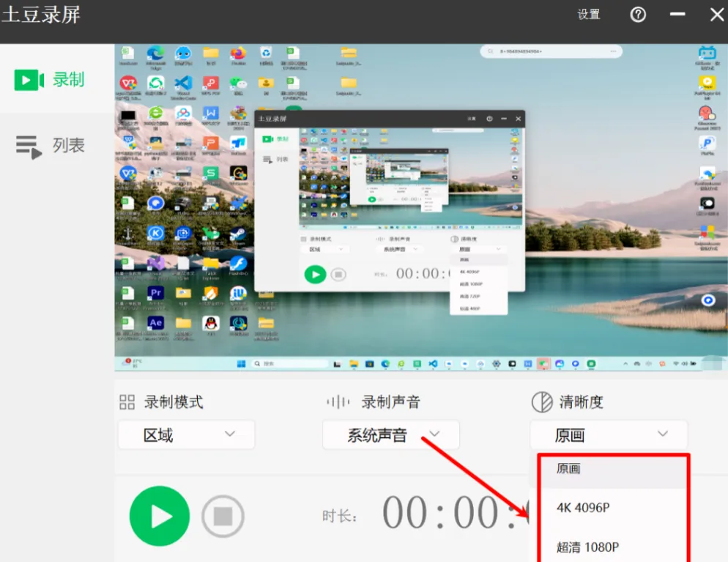Open 设置 in the title bar
Viewport: 728px width, 562px height.
point(589,15)
